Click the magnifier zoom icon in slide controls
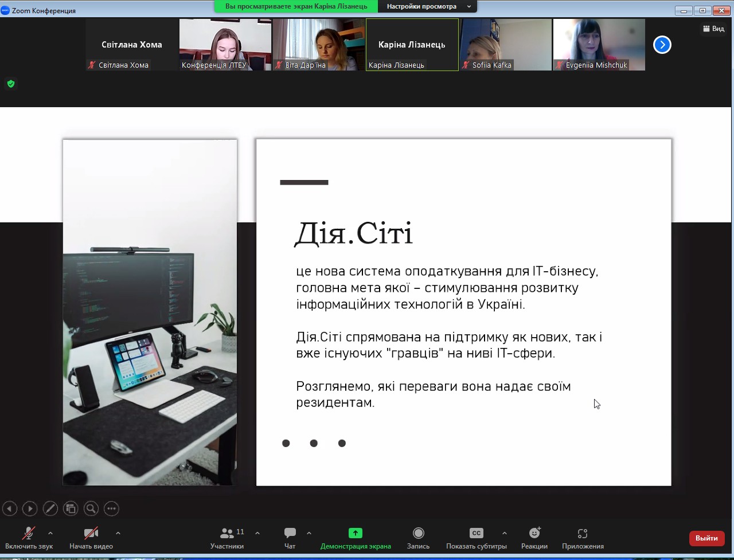Image resolution: width=734 pixels, height=560 pixels. (91, 508)
